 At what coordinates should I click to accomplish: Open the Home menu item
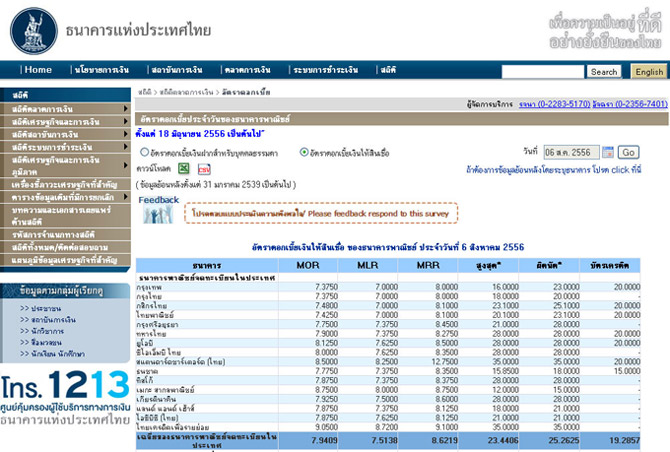[37, 70]
